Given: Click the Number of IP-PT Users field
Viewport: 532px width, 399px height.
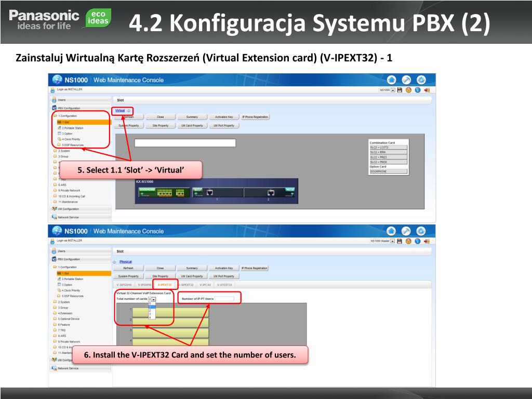Looking at the screenshot, I should (x=224, y=299).
